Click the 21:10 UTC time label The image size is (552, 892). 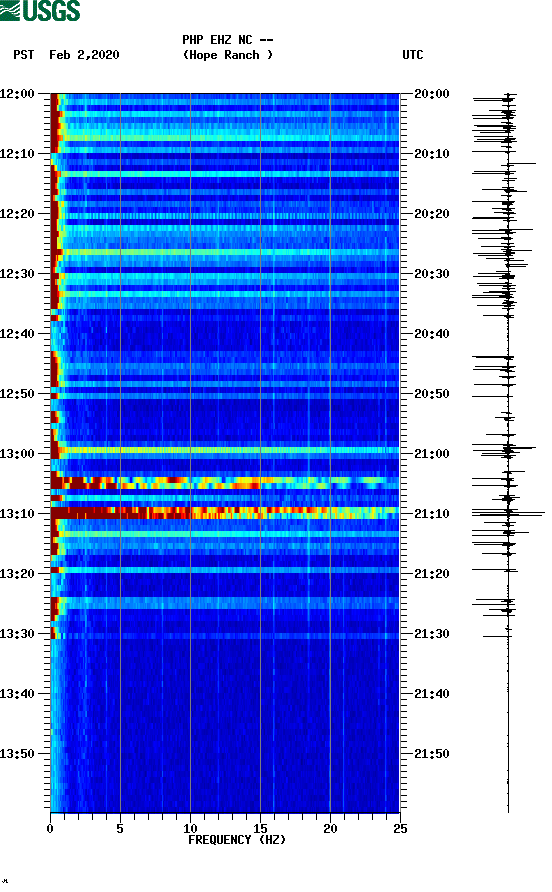click(x=431, y=514)
